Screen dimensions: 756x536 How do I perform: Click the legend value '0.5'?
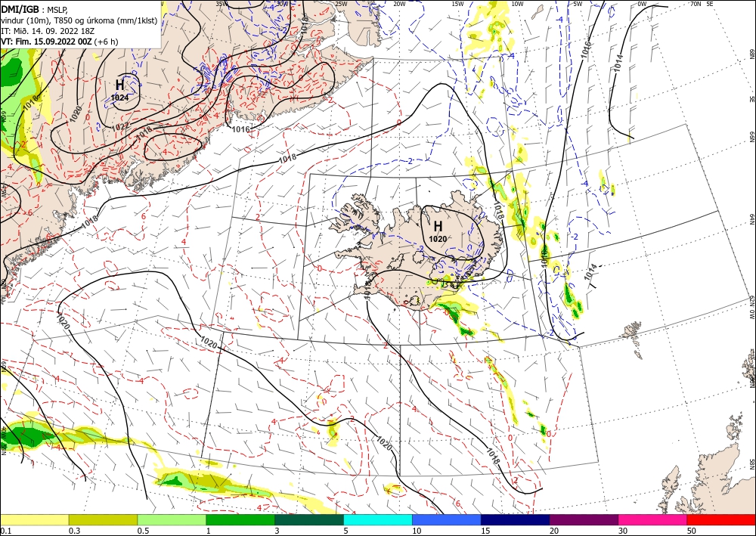[143, 531]
